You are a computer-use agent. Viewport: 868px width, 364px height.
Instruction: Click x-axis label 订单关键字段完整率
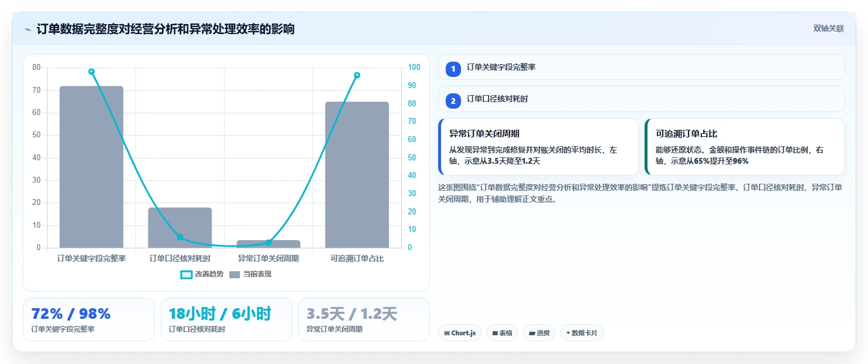pos(91,258)
